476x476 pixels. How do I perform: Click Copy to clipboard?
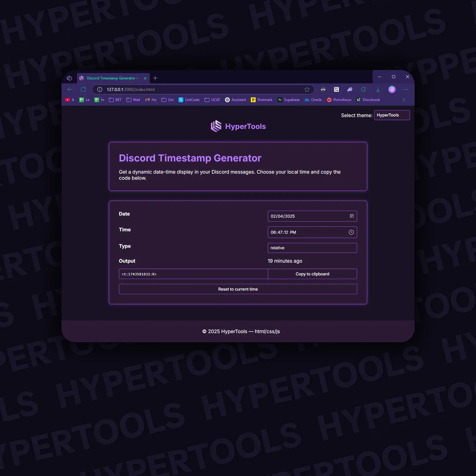(x=312, y=274)
